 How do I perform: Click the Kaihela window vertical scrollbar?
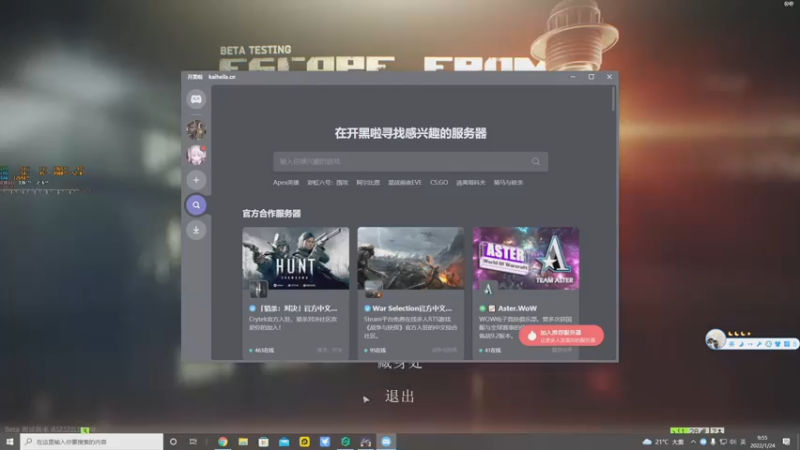613,99
